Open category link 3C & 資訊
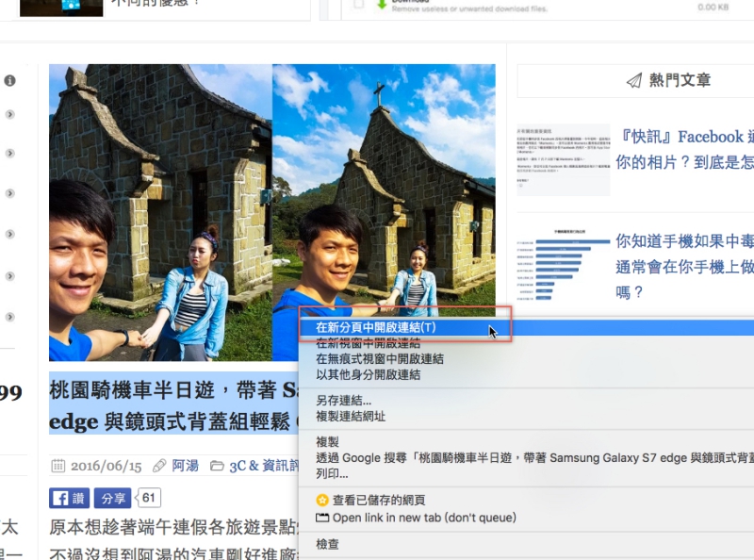This screenshot has width=754, height=560. point(264,466)
